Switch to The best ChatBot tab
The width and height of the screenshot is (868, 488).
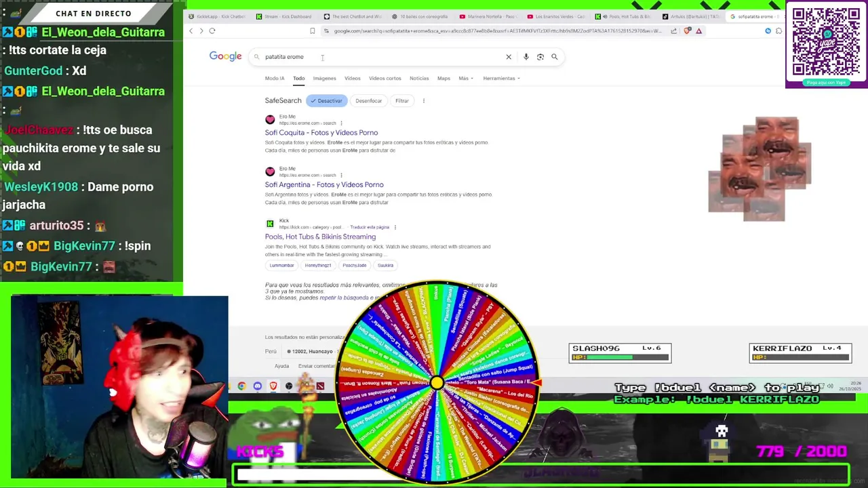point(353,16)
